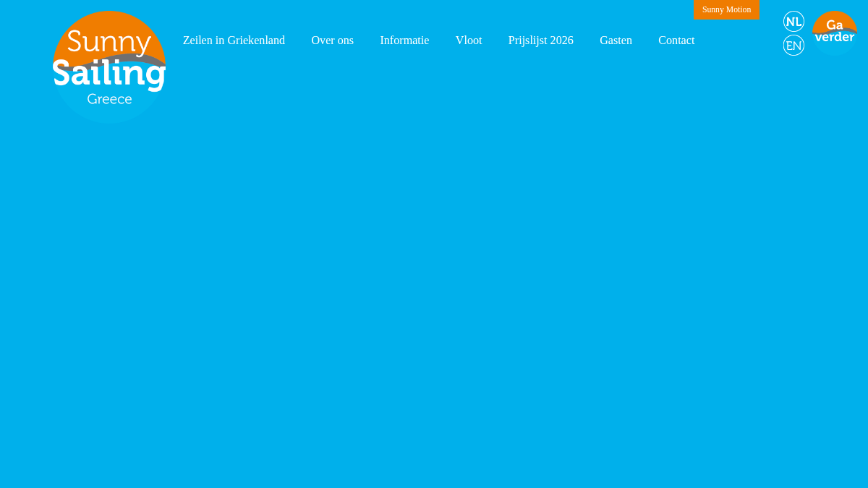Click the bold 'Sailing' text in the logo
Screen dimensions: 868x488
click(109, 74)
